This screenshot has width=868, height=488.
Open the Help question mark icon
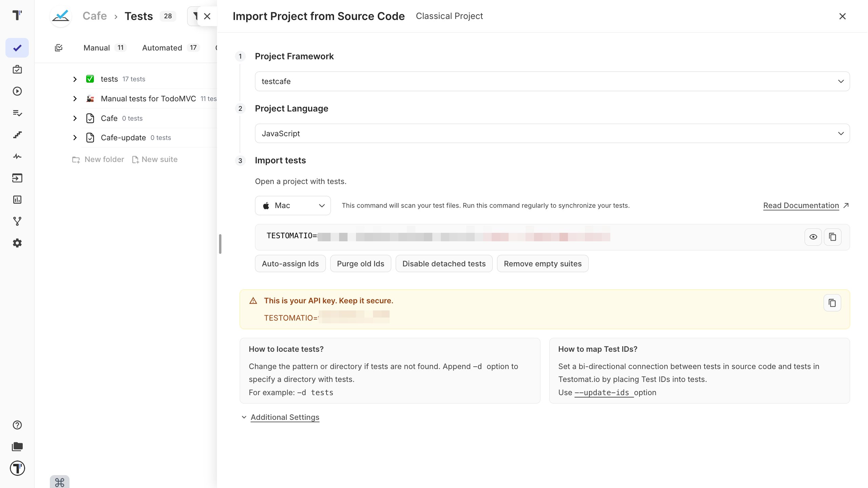click(17, 425)
